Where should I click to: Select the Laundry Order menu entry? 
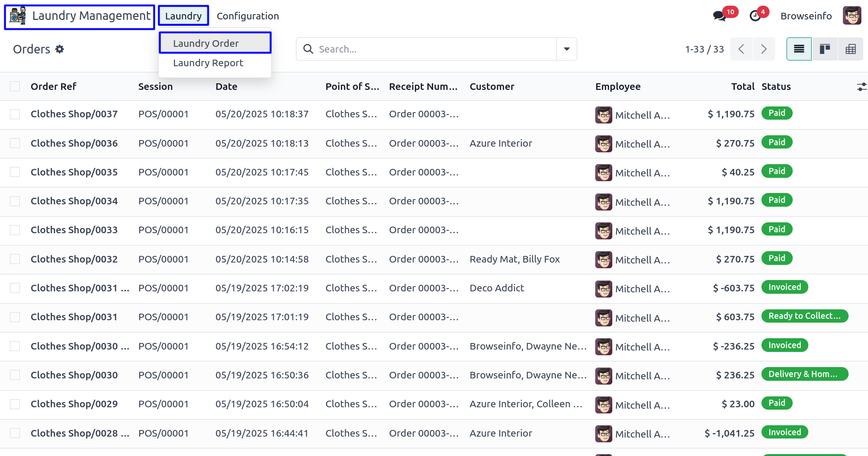click(x=206, y=44)
